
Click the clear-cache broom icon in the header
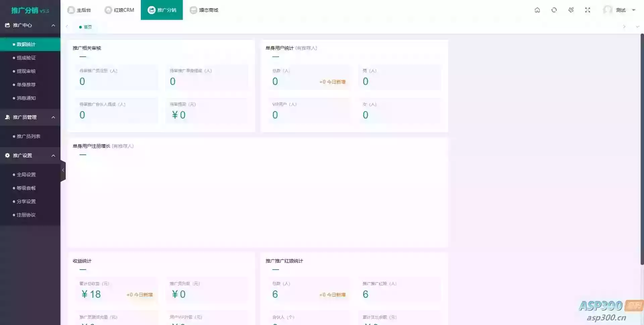click(571, 10)
